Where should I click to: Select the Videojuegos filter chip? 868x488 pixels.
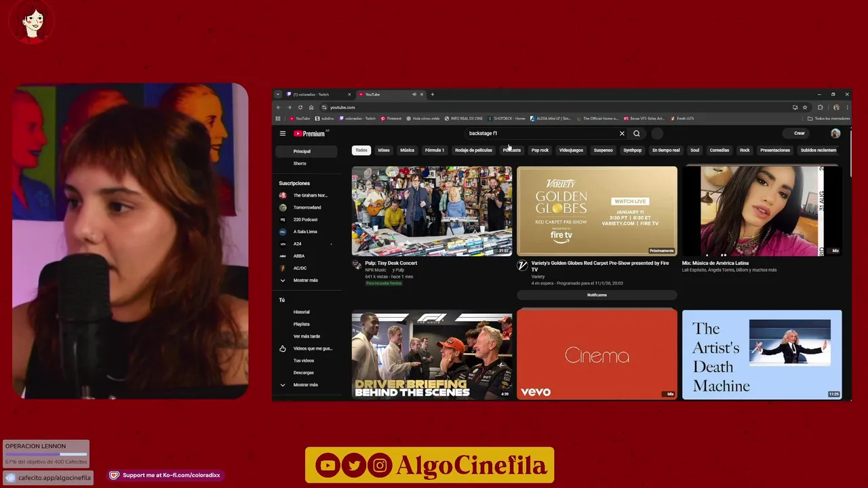pos(571,150)
